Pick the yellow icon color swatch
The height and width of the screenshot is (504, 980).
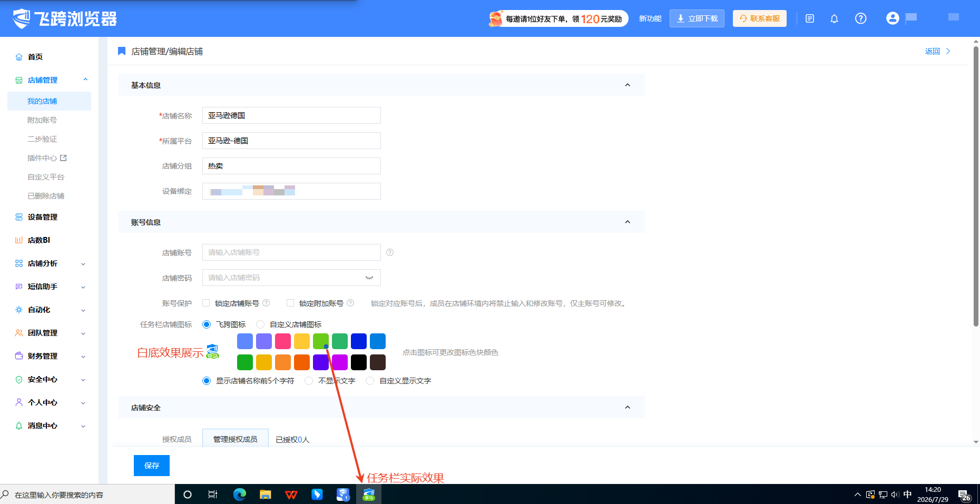[x=302, y=341]
